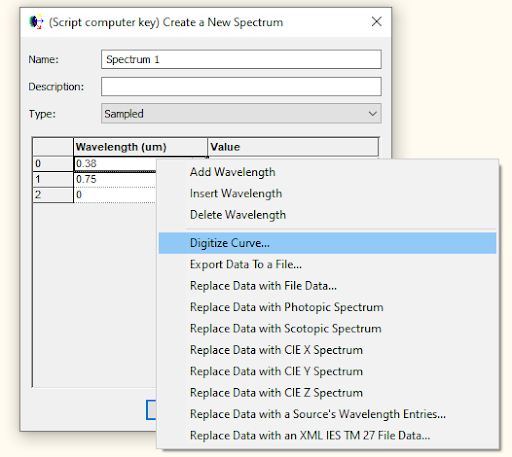Select Replace Data with Scotopic Spectrum
The image size is (512, 457).
click(x=327, y=329)
